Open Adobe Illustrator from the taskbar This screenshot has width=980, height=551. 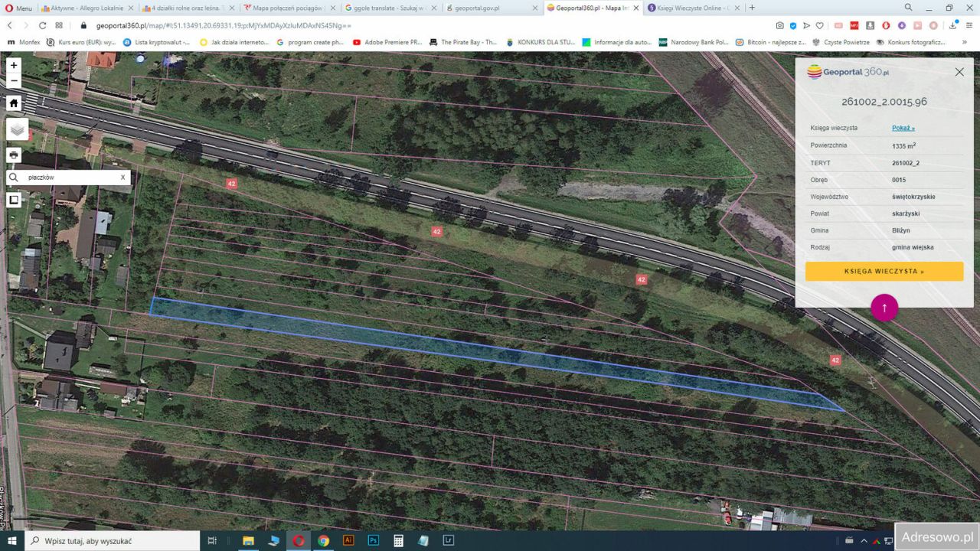pyautogui.click(x=348, y=540)
